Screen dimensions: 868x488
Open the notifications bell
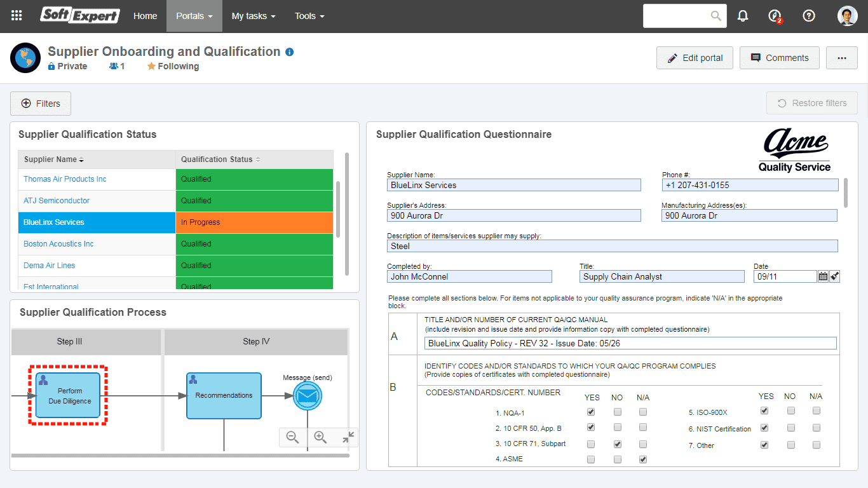click(x=743, y=16)
